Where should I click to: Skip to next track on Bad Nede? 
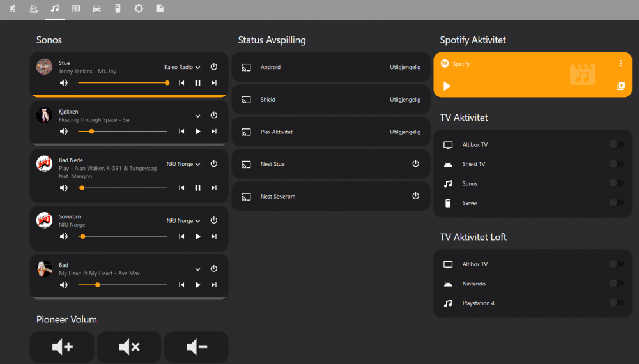tap(213, 188)
